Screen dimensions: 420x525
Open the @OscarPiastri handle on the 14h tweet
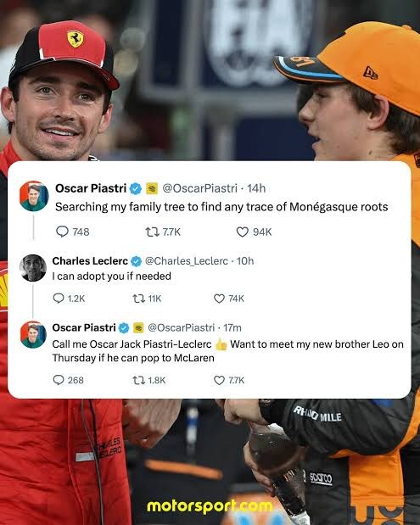(199, 188)
